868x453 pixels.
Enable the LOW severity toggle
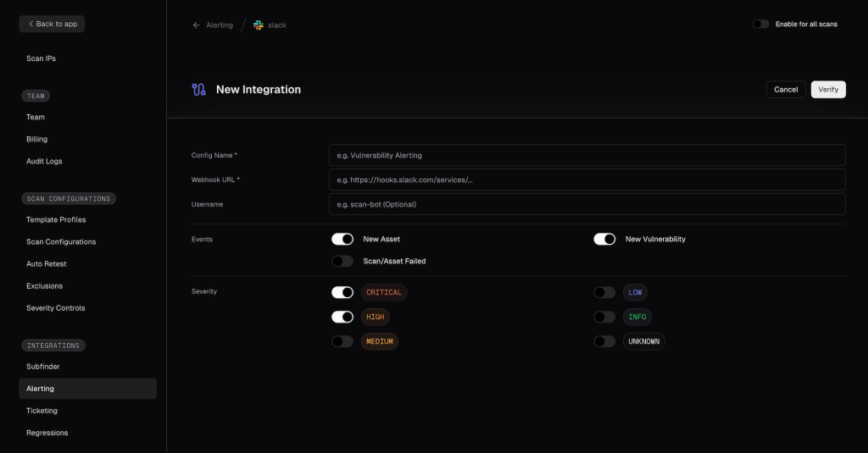tap(604, 292)
